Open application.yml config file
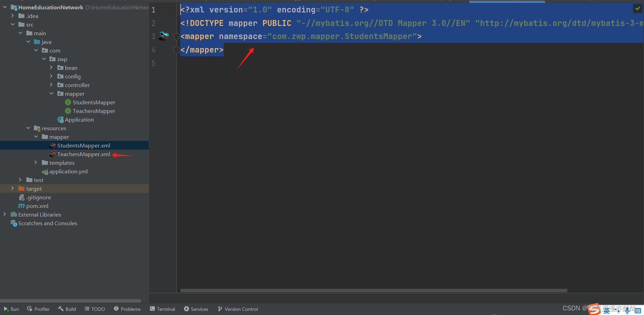This screenshot has height=315, width=644. [x=68, y=171]
